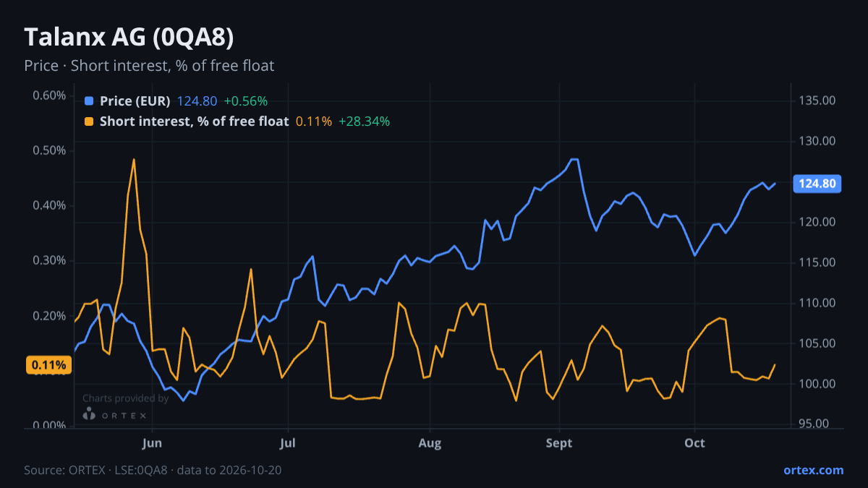The image size is (868, 488).
Task: Click the ORTEX logo icon
Action: pyautogui.click(x=89, y=414)
